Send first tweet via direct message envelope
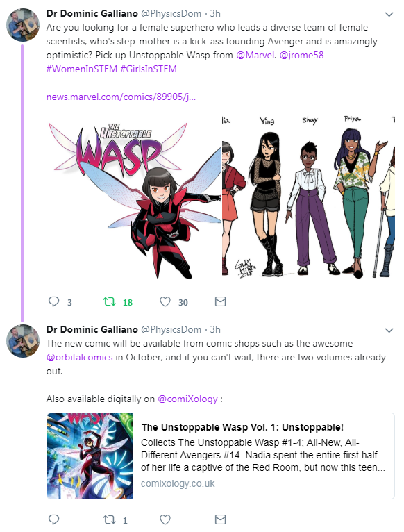 tap(221, 301)
